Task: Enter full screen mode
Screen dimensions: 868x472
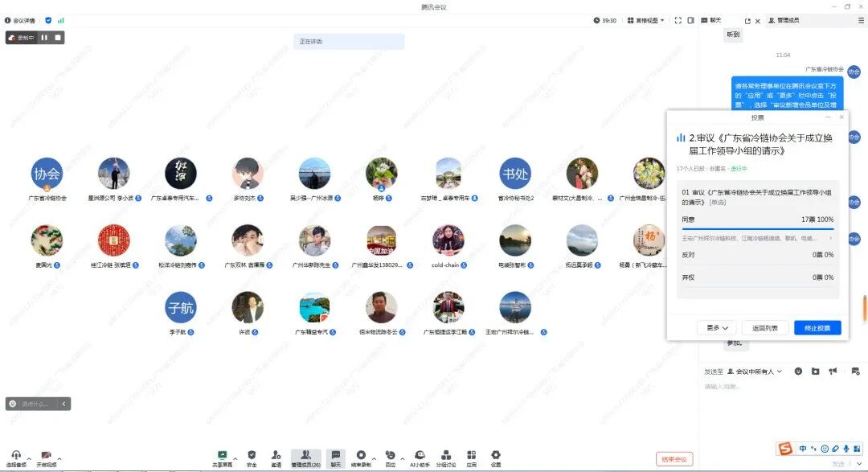Action: pos(678,20)
